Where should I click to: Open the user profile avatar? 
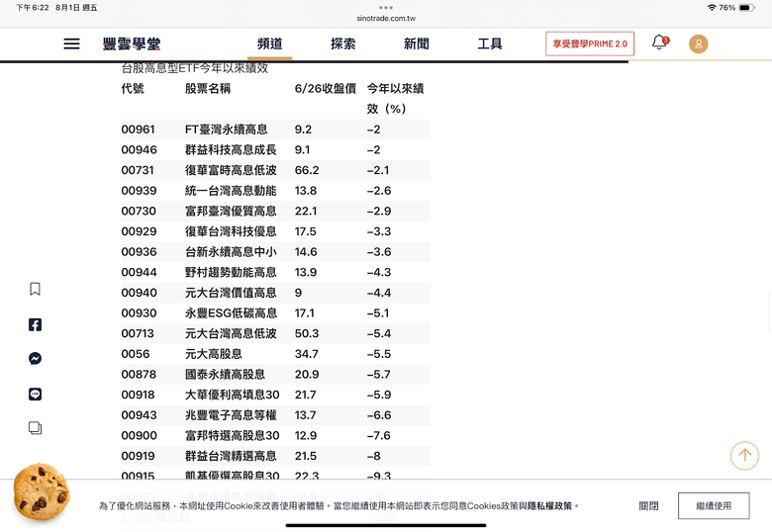(698, 44)
